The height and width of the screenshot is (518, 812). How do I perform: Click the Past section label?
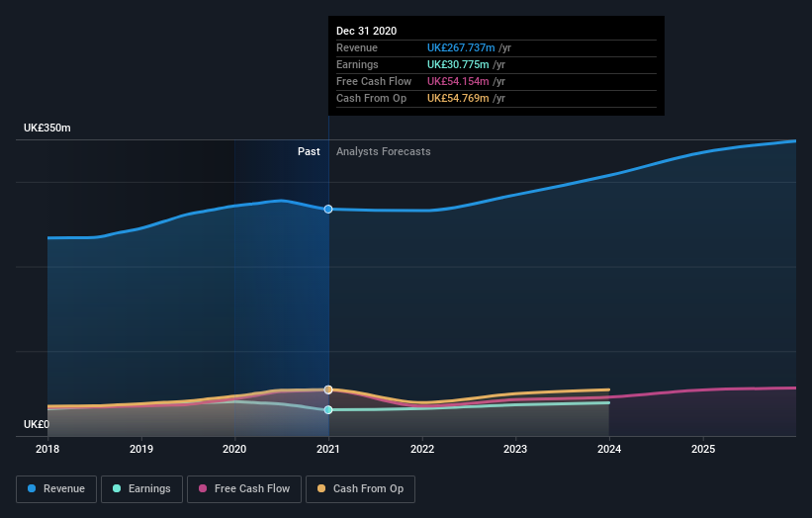tap(309, 151)
